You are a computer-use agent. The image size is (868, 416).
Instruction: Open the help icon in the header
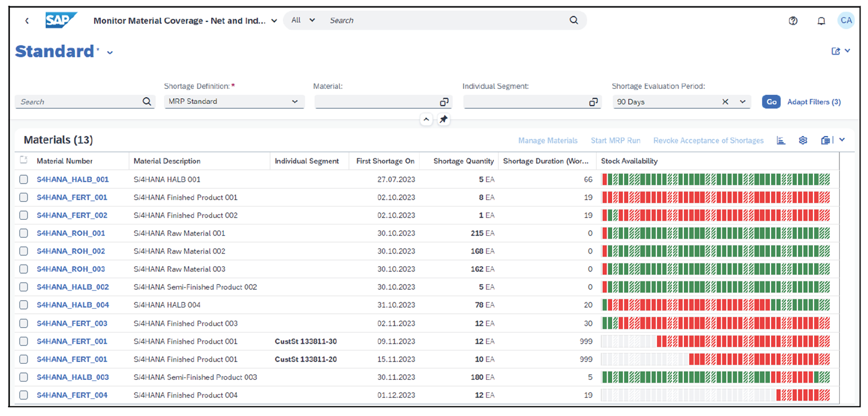coord(793,20)
